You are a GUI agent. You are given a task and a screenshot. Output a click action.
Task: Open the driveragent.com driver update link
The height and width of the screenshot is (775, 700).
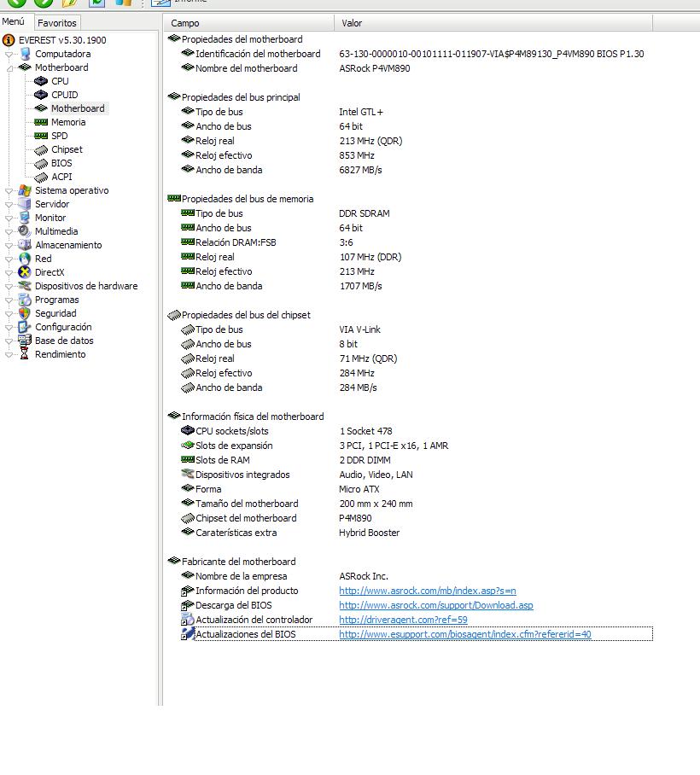[x=404, y=620]
